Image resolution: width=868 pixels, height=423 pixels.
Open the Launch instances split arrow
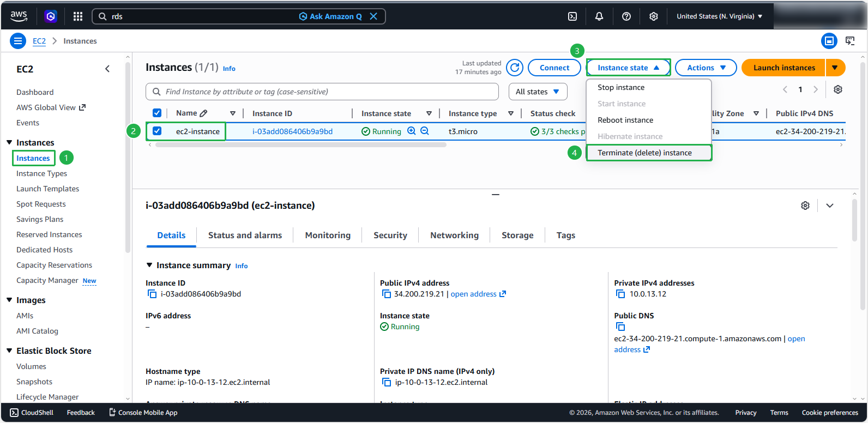[x=835, y=68]
